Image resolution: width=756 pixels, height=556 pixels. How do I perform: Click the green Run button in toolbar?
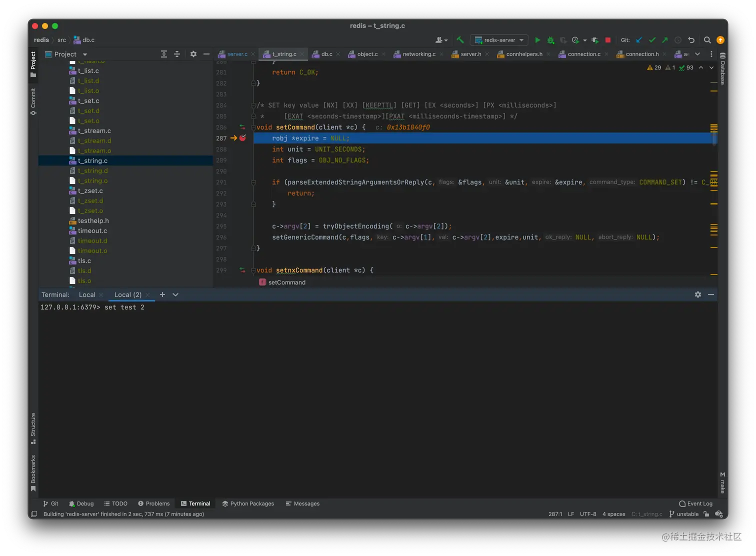click(537, 40)
